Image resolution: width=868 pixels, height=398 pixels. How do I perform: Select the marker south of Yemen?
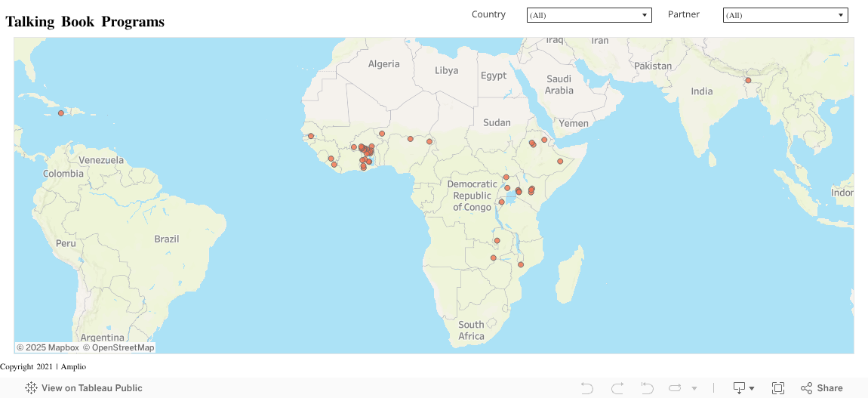pyautogui.click(x=559, y=161)
